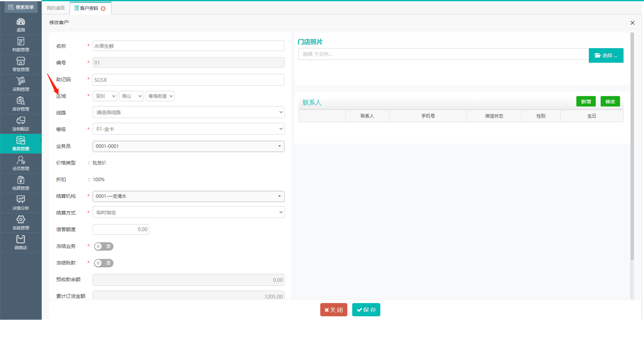Click the 性别 column header

click(x=541, y=116)
